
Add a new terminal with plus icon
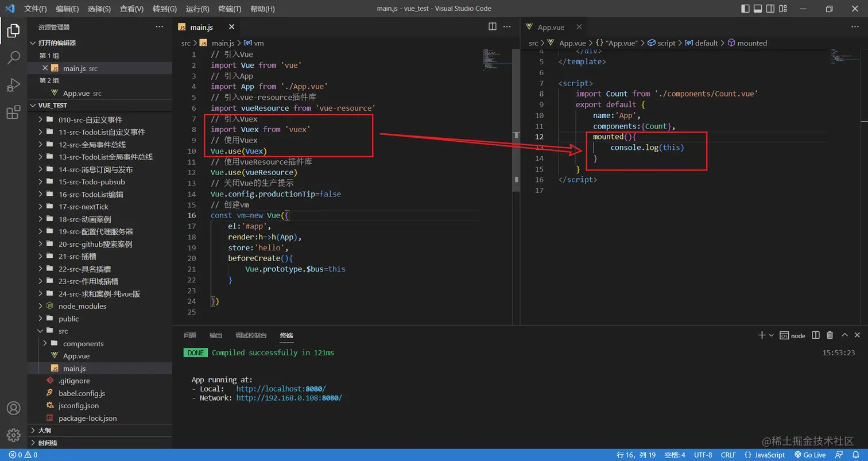tap(762, 335)
